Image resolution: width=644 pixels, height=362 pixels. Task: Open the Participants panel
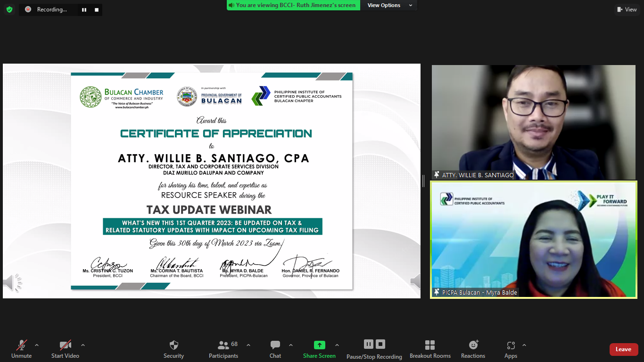click(x=223, y=349)
